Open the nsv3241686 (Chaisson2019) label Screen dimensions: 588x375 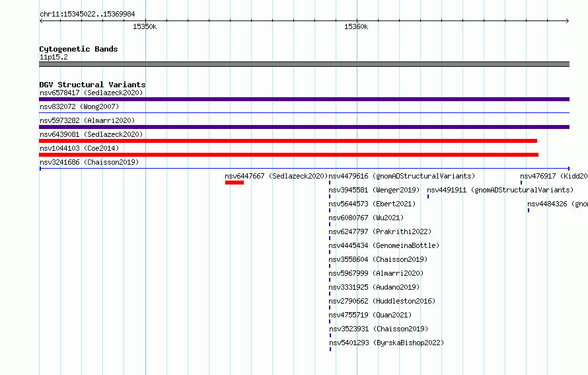coord(89,162)
